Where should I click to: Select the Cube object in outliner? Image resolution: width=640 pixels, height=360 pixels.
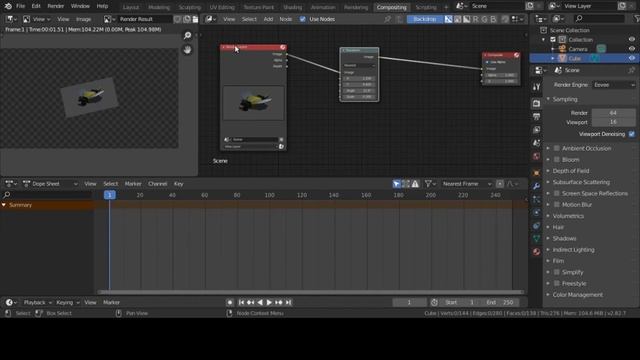tap(575, 59)
